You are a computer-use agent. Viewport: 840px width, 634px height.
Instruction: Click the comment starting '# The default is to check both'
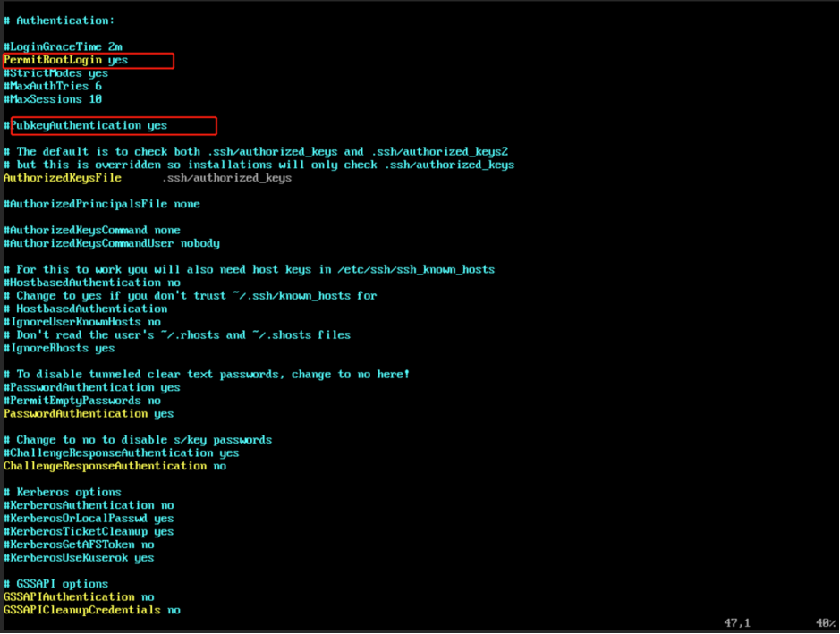point(256,151)
